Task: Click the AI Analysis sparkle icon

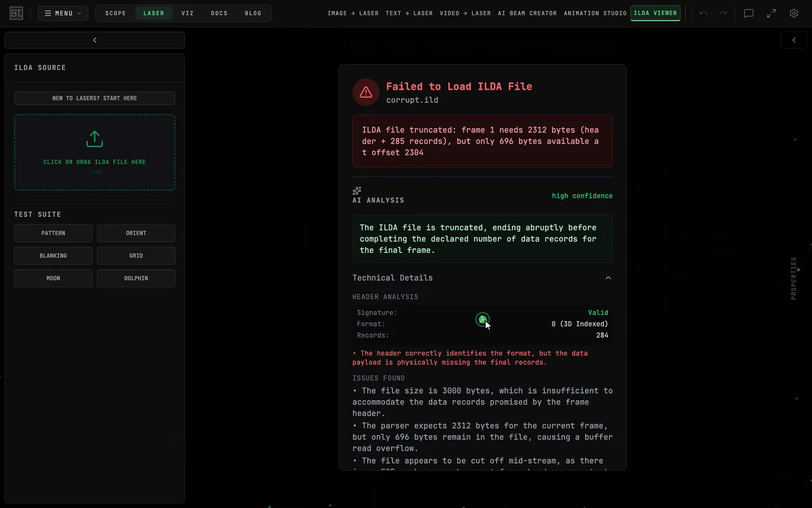Action: point(357,190)
